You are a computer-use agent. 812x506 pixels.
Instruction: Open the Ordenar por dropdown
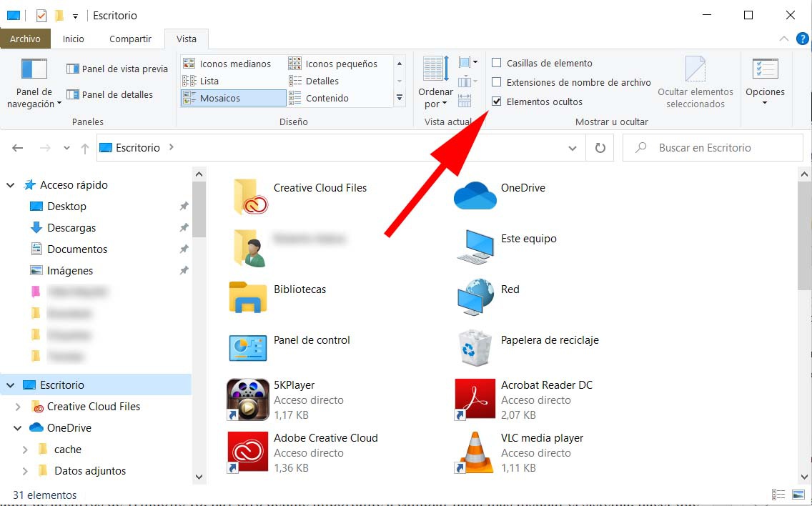(435, 91)
